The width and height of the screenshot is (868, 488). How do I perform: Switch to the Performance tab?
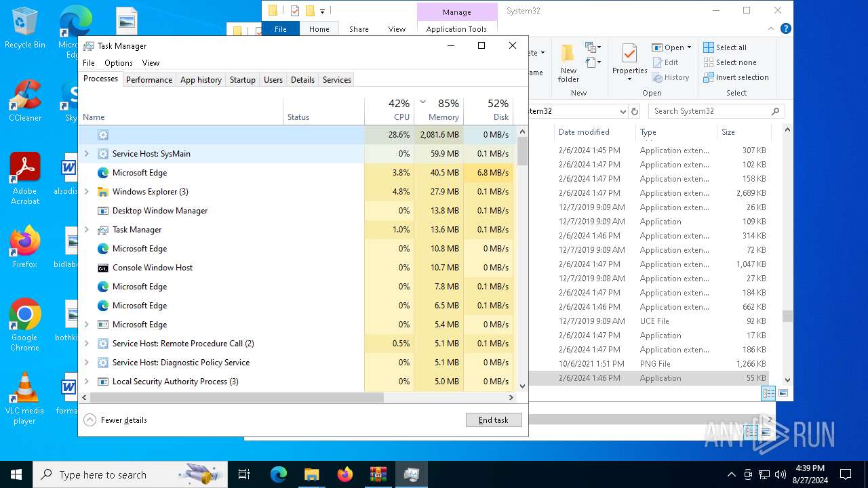coord(149,79)
